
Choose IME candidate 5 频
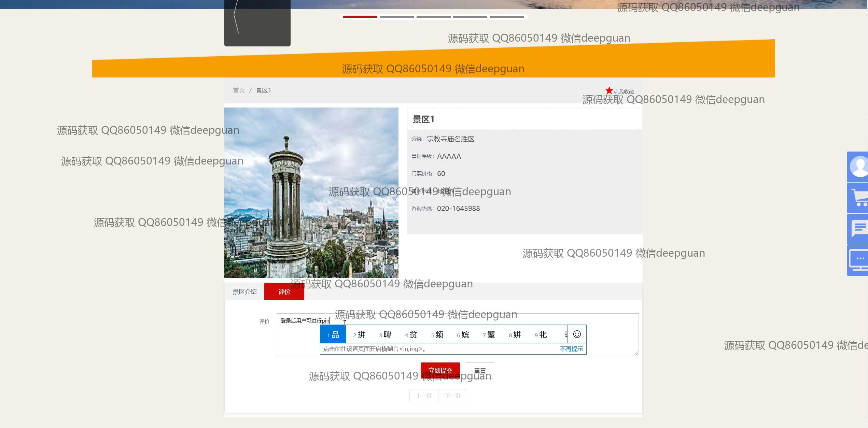coord(437,334)
